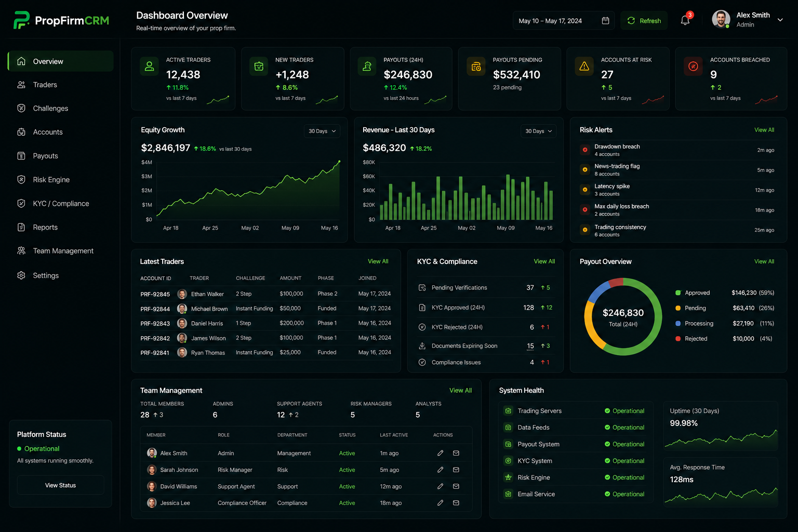Click the envelope icon for Jessica Lee
This screenshot has width=798, height=532.
(456, 503)
